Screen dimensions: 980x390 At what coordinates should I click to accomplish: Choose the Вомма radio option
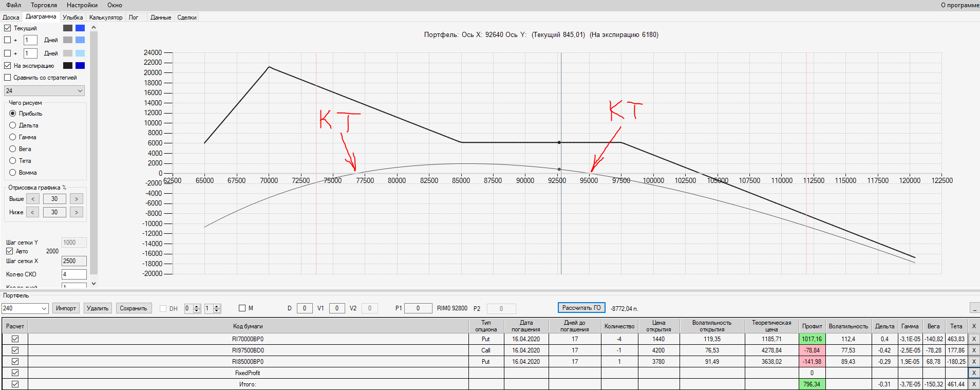[13, 173]
